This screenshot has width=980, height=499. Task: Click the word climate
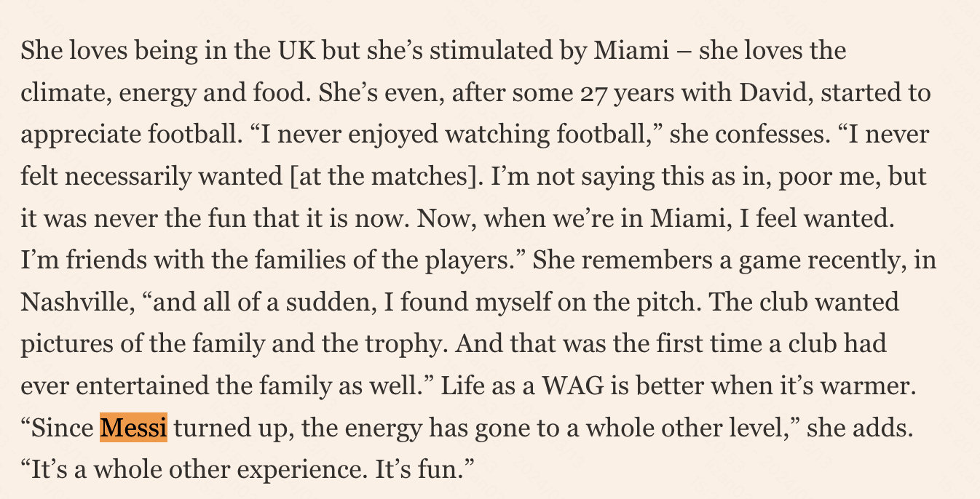63,93
